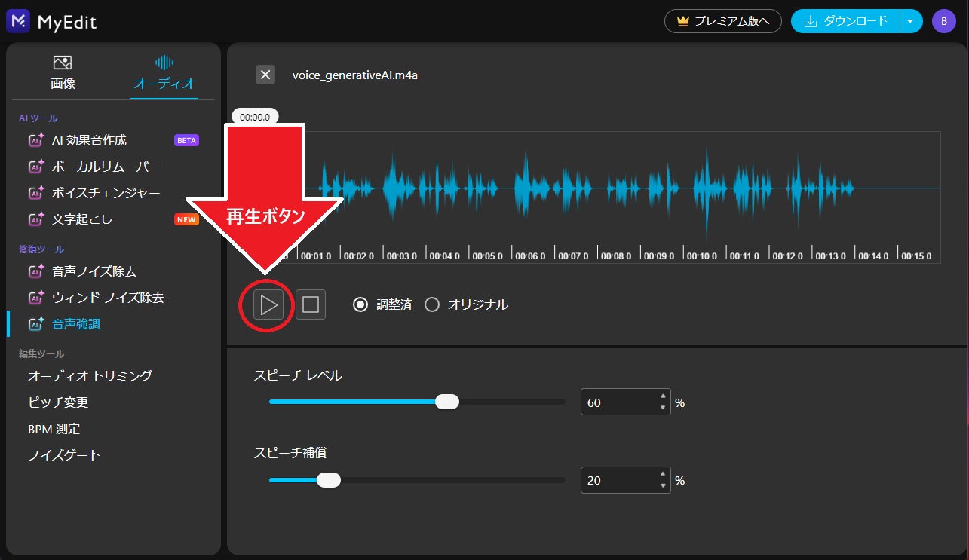Image resolution: width=969 pixels, height=560 pixels.
Task: Open the プレミアム版へ upgrade page
Action: pyautogui.click(x=722, y=21)
